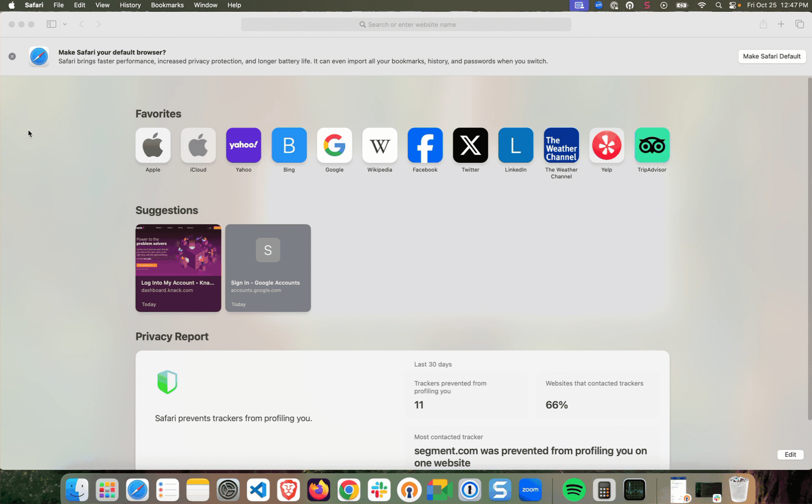812x504 pixels.
Task: Expand the sidebar dropdown chevron
Action: (x=65, y=24)
